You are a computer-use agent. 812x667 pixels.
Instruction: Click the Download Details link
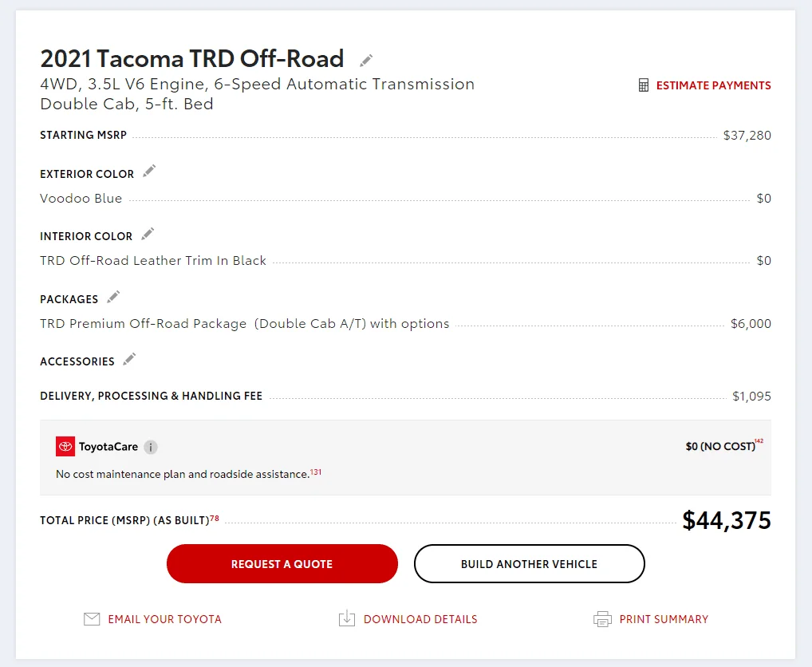point(420,619)
